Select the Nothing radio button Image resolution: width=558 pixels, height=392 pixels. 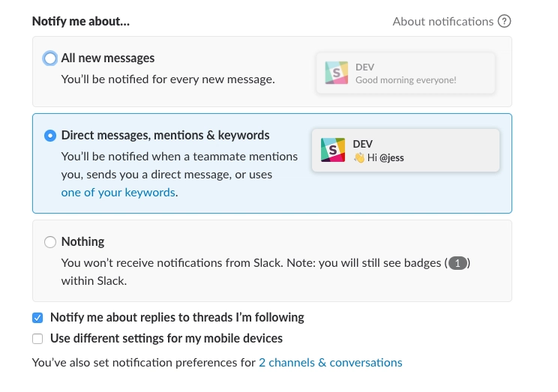tap(50, 242)
